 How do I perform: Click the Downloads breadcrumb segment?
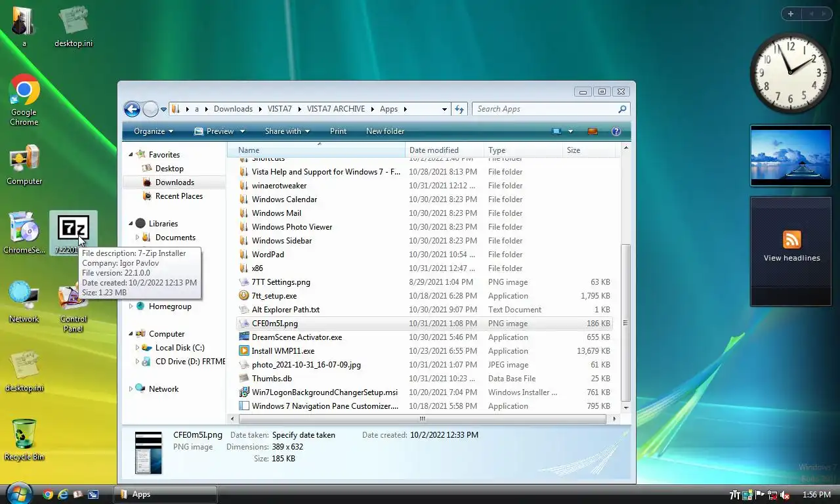pyautogui.click(x=233, y=109)
